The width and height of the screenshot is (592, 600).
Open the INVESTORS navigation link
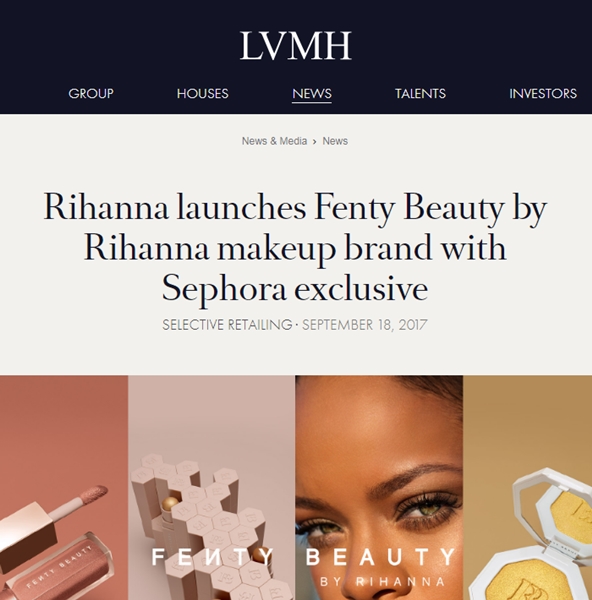click(x=543, y=93)
